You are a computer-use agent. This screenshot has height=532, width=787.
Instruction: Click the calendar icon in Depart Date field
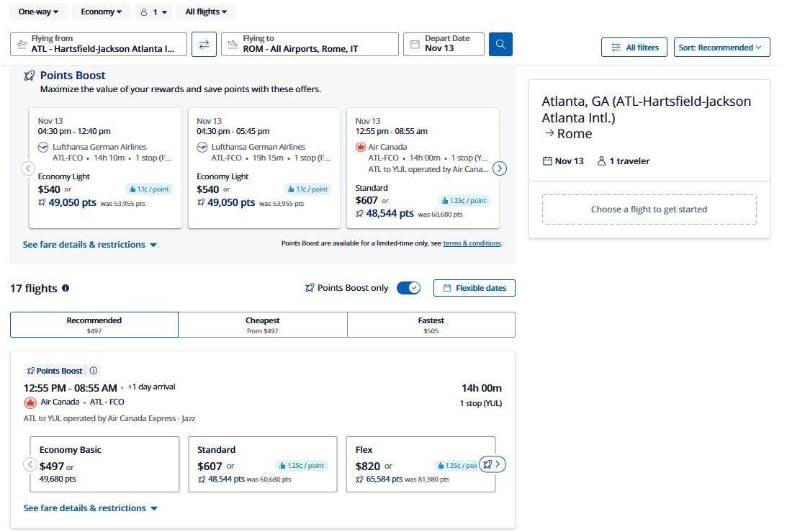coord(415,44)
